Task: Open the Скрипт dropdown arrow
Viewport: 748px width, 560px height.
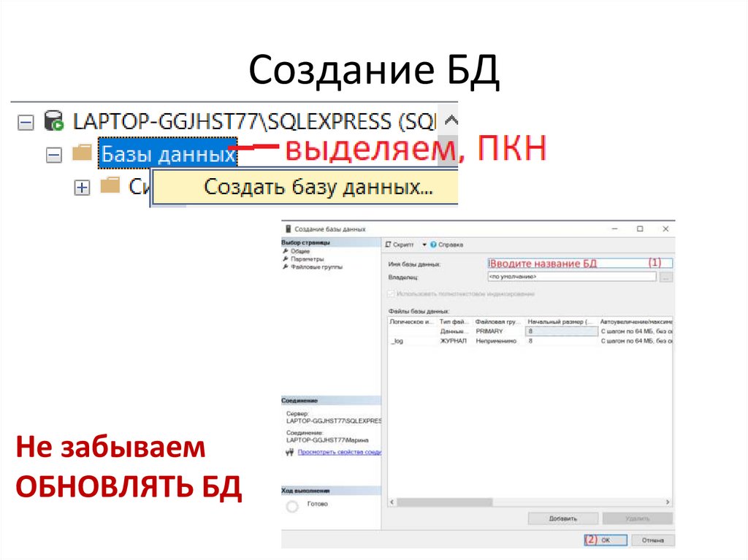Action: tap(424, 244)
